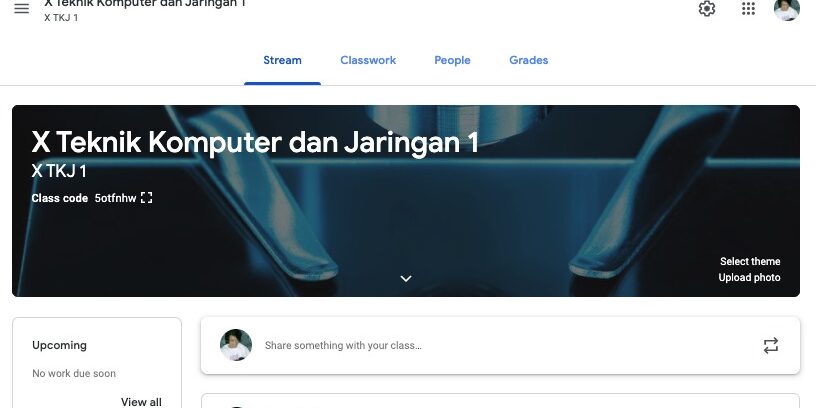Screen dimensions: 816x408
Task: Switch to the Classwork tab
Action: 368,60
